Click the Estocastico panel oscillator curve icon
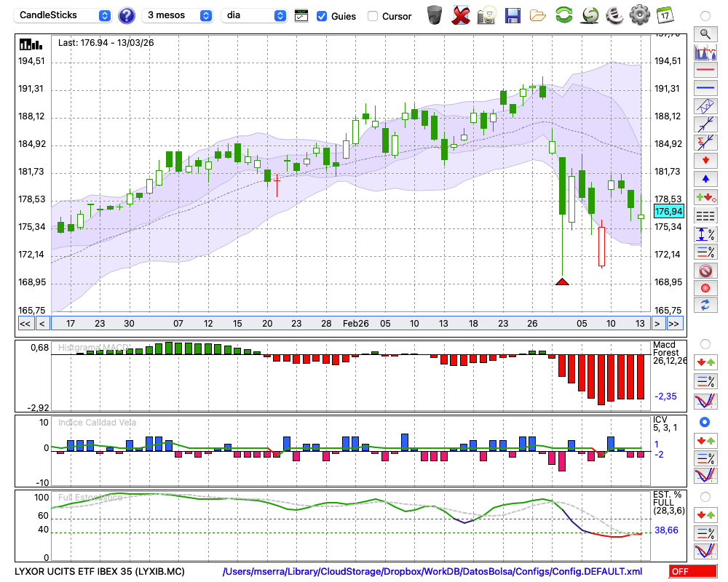Screen dimensions: 728x582 coord(705,551)
